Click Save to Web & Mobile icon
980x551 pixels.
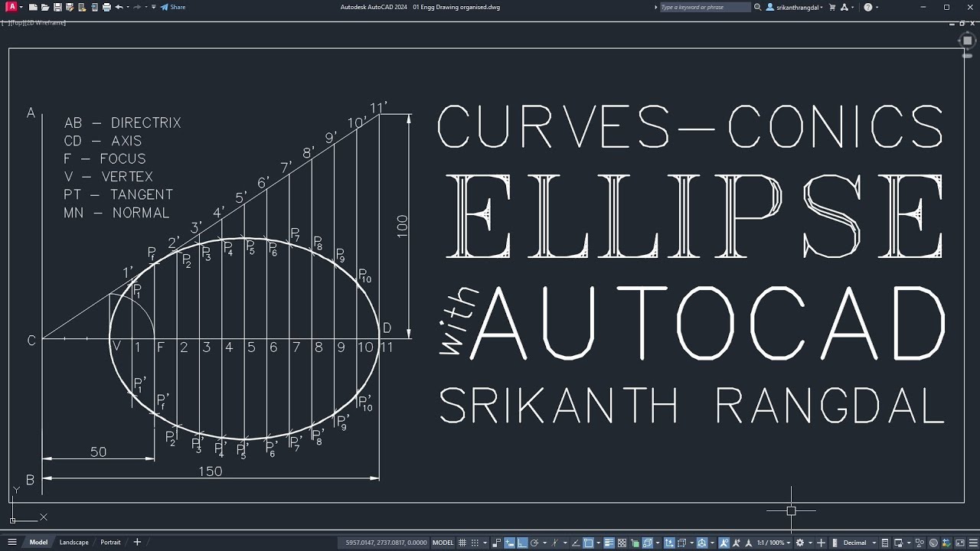[94, 7]
